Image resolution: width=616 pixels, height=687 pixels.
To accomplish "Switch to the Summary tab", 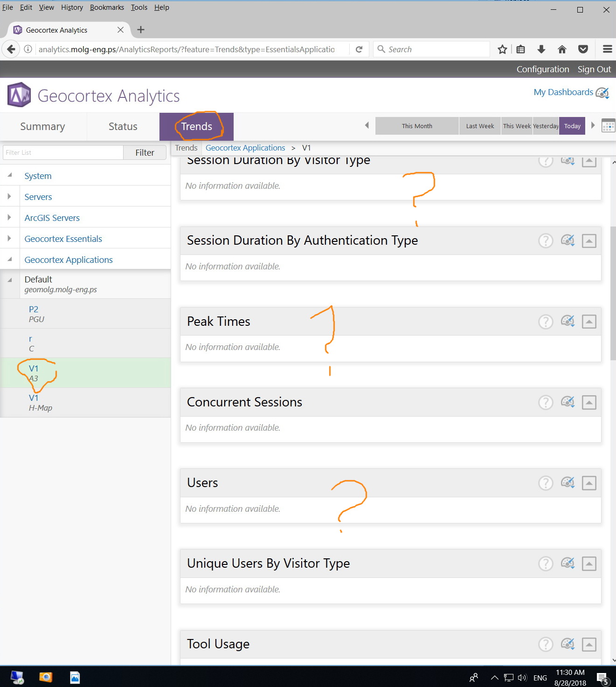I will click(42, 127).
